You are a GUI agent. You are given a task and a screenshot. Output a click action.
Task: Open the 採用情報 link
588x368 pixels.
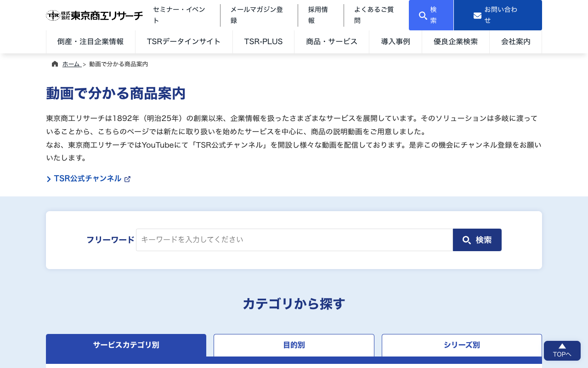(318, 15)
